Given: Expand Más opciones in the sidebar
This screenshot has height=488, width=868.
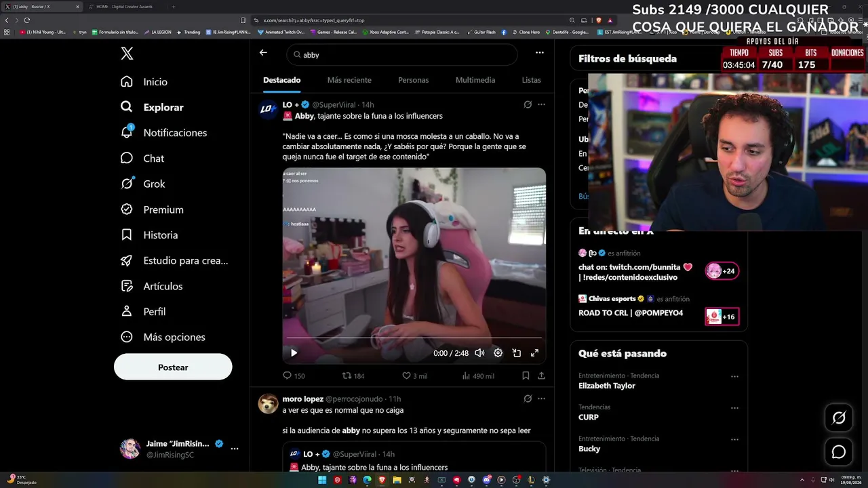Looking at the screenshot, I should pyautogui.click(x=163, y=337).
